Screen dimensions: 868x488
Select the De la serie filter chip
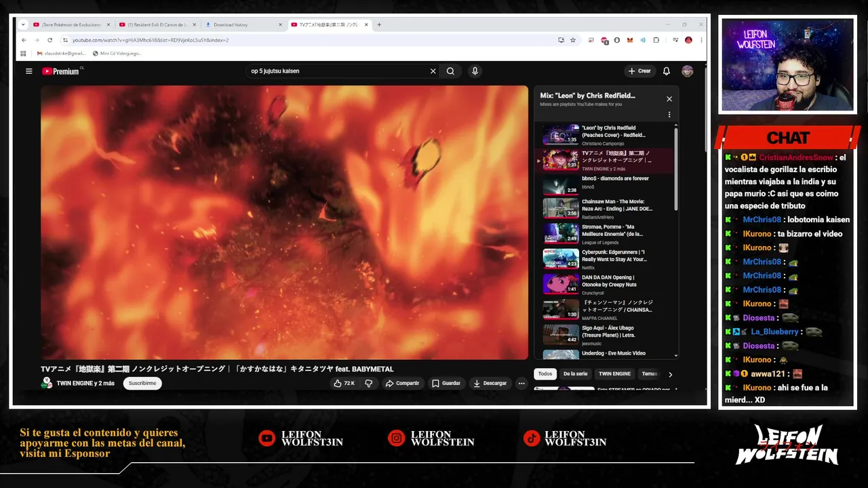click(576, 373)
